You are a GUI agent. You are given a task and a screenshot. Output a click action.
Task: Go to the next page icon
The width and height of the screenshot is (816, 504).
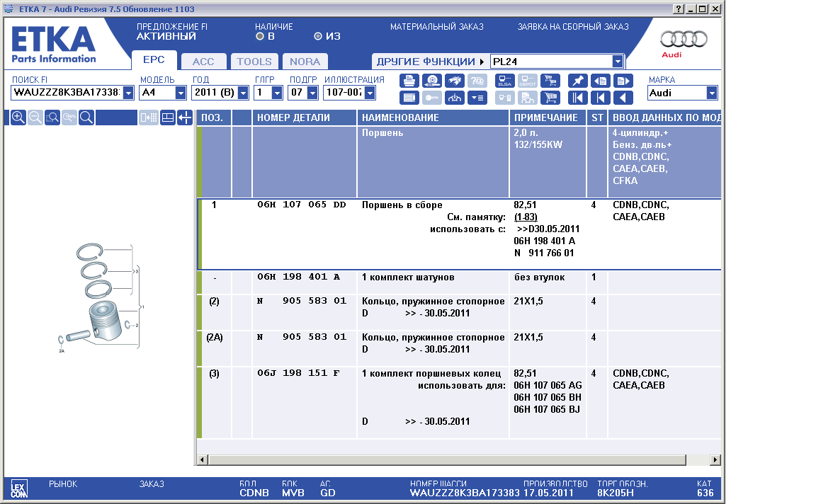click(623, 81)
